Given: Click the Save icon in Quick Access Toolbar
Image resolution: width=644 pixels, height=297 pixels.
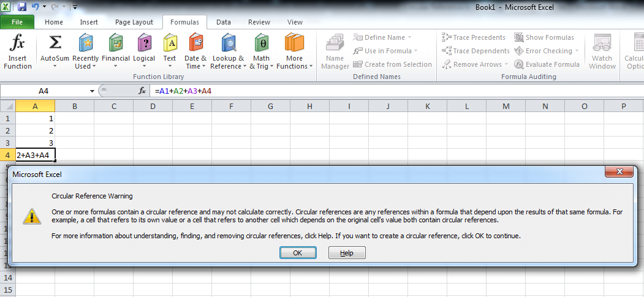Looking at the screenshot, I should pyautogui.click(x=22, y=7).
